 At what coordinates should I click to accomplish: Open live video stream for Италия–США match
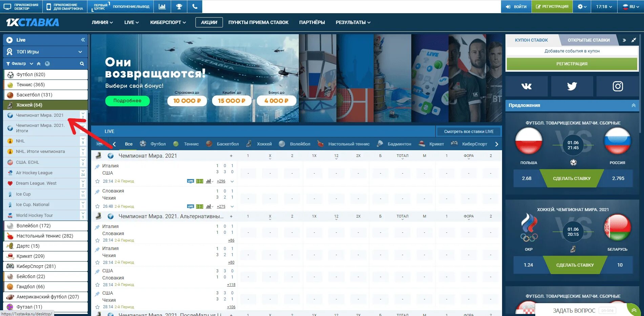pyautogui.click(x=190, y=181)
